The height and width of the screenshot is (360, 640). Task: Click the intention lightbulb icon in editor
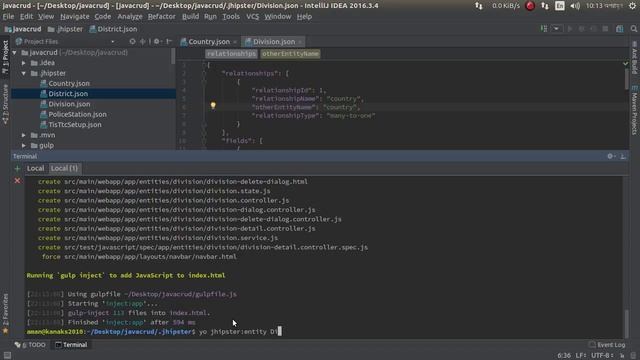click(x=213, y=106)
